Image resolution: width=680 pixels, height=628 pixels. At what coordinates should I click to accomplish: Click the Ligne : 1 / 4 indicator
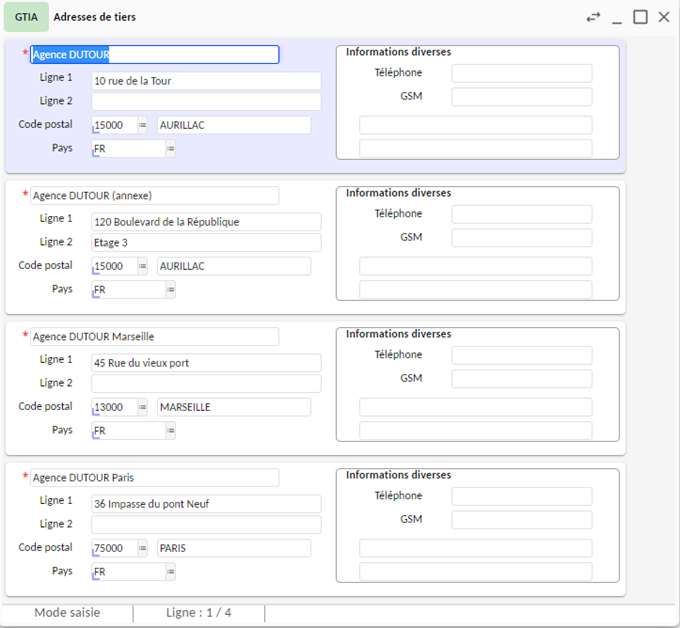pyautogui.click(x=198, y=612)
